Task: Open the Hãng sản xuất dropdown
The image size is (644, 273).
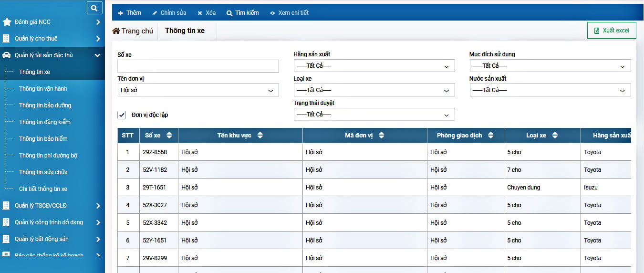Action: 374,66
